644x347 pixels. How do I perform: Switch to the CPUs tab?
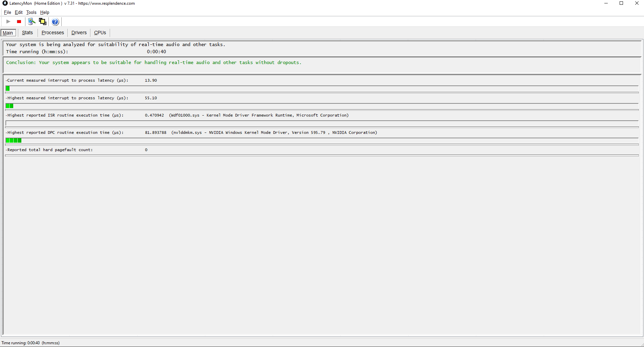coord(100,33)
